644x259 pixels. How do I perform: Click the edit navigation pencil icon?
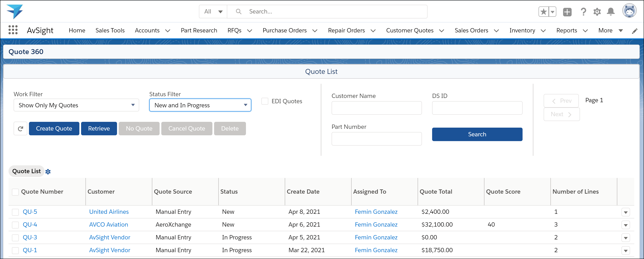point(634,31)
